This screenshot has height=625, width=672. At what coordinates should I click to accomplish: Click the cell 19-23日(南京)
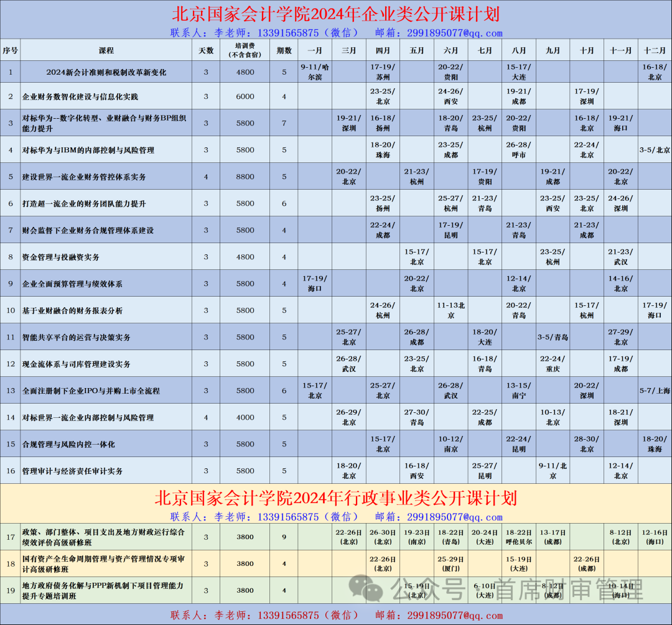pyautogui.click(x=416, y=537)
